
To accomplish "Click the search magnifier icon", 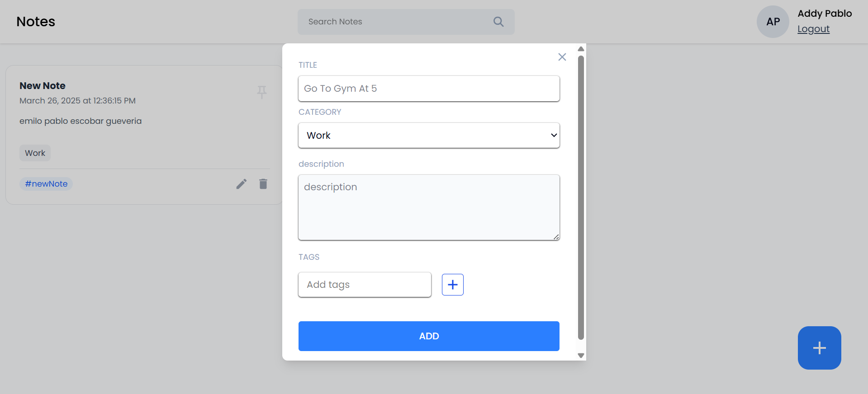I will coord(498,22).
